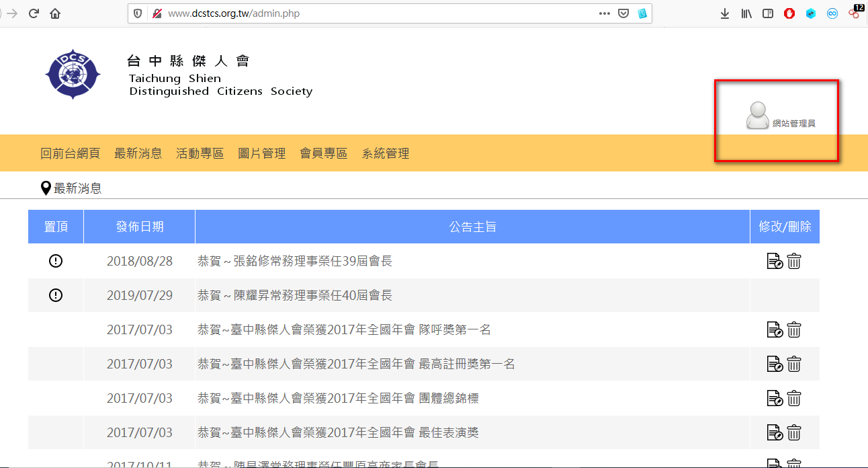Select title ending with 團體總錦標

(338, 398)
